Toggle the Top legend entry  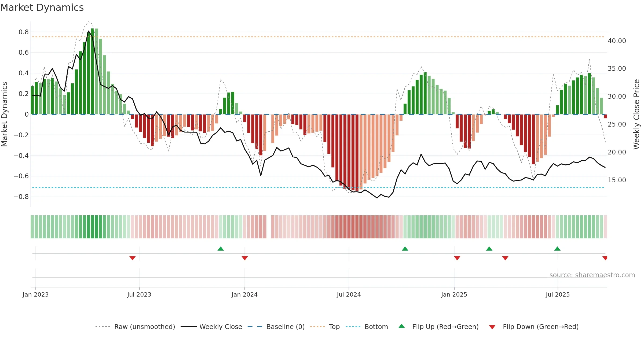click(325, 327)
